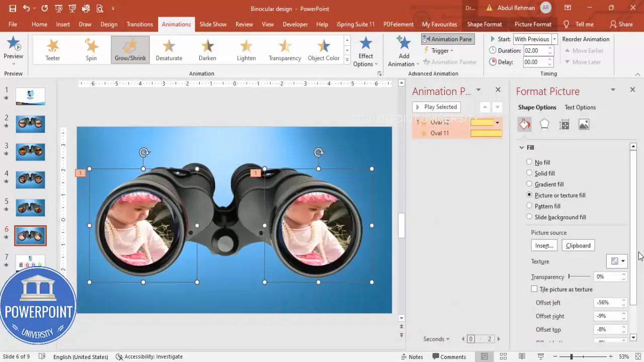Select Slide background fill option
Viewport: 644px width, 362px height.
529,217
